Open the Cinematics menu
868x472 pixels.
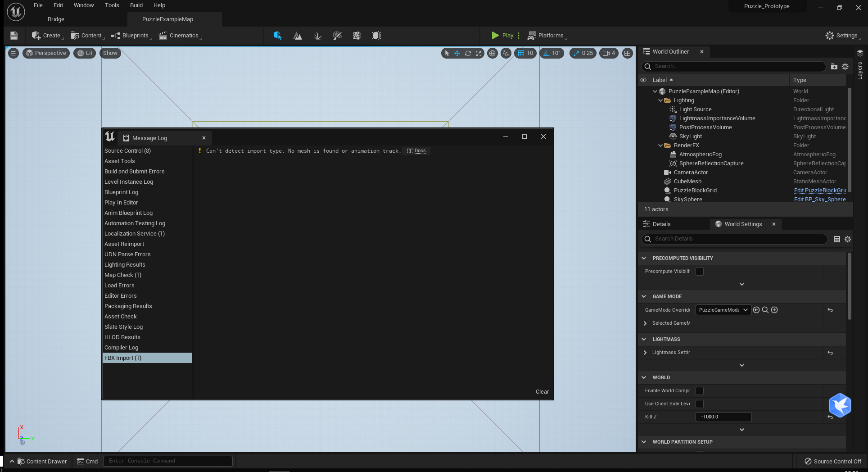180,36
